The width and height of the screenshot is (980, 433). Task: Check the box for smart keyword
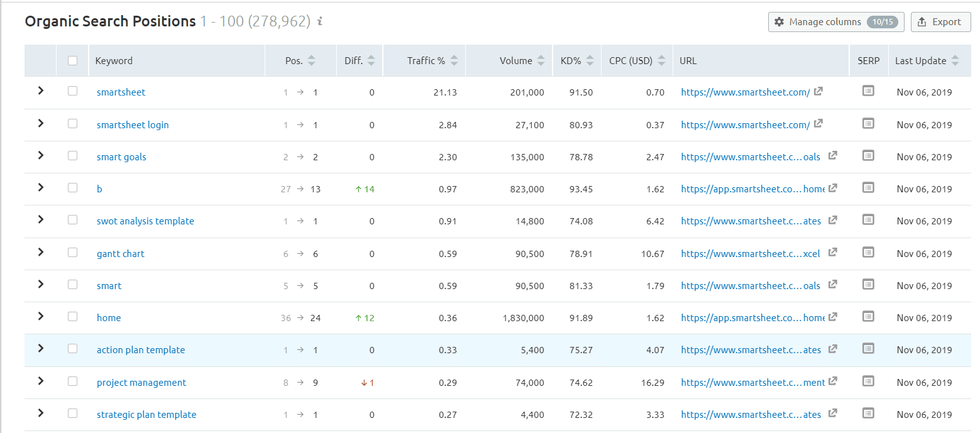click(72, 284)
